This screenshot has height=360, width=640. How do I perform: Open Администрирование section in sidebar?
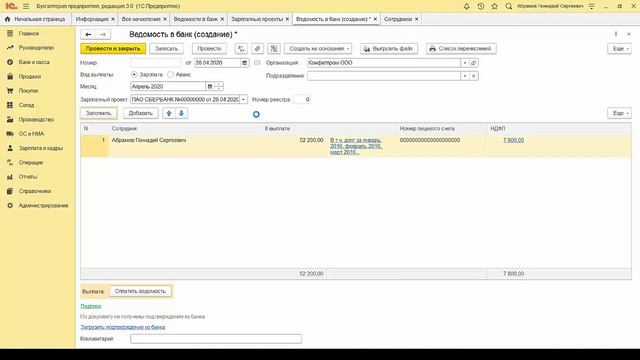43,205
